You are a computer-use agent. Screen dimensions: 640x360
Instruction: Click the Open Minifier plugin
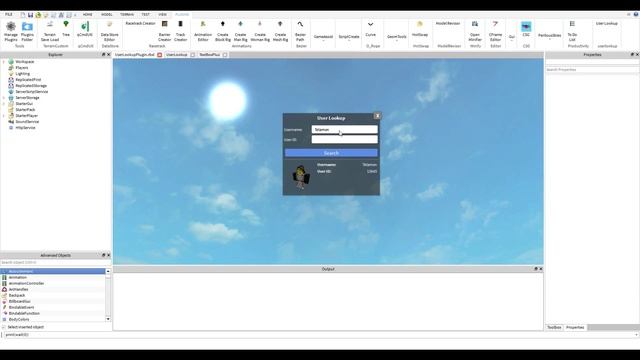475,31
